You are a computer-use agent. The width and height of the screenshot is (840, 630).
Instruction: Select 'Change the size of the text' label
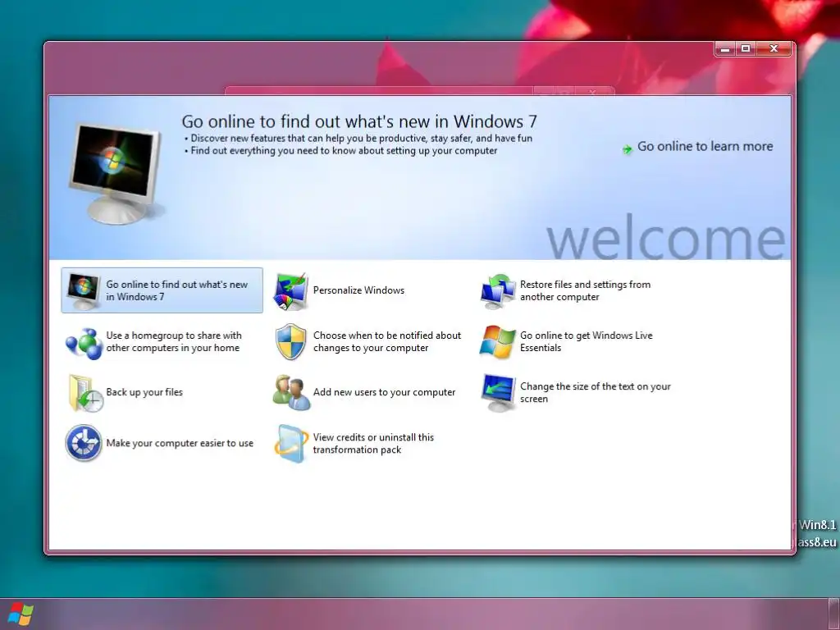(x=596, y=392)
